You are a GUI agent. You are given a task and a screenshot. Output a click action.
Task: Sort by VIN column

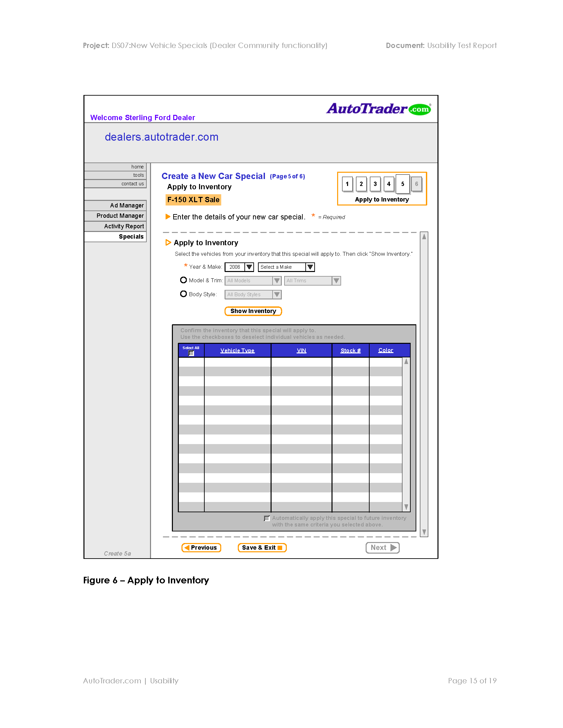(x=301, y=350)
